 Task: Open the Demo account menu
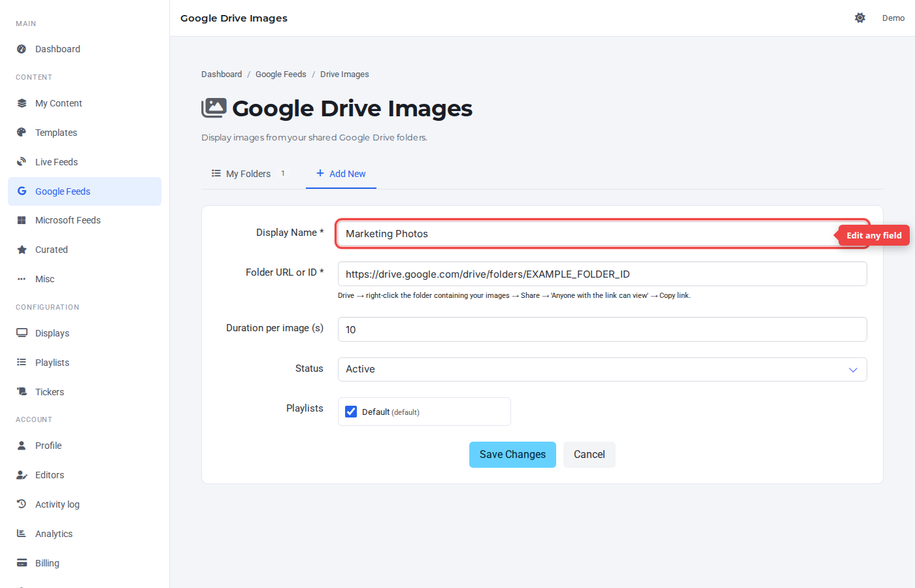pos(893,18)
